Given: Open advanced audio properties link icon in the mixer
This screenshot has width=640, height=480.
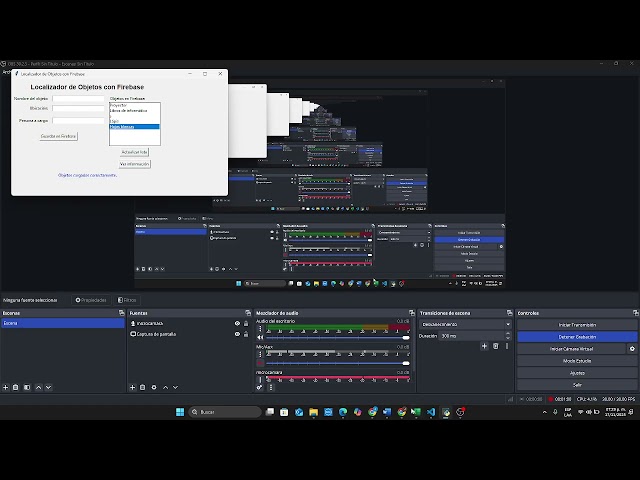Looking at the screenshot, I should [x=260, y=387].
